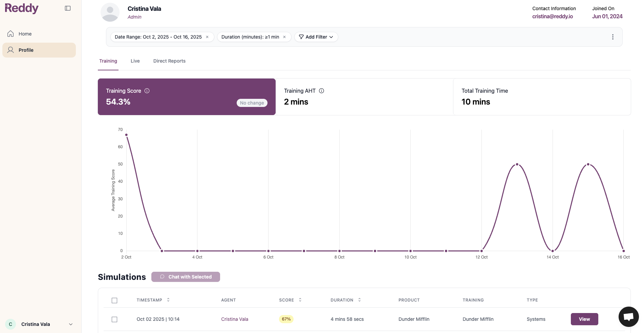Select the Profile icon in the sidebar

10,50
